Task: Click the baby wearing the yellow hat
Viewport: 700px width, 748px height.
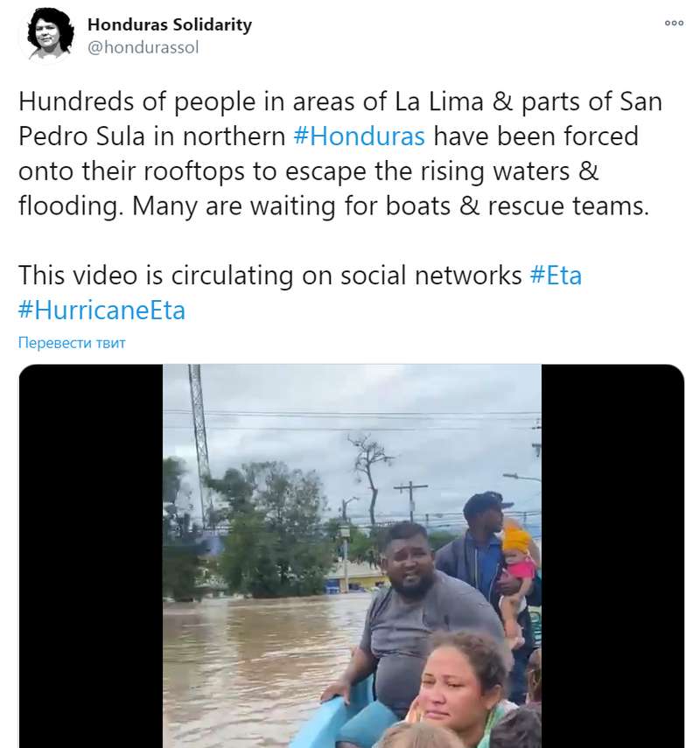Action: coord(516,560)
